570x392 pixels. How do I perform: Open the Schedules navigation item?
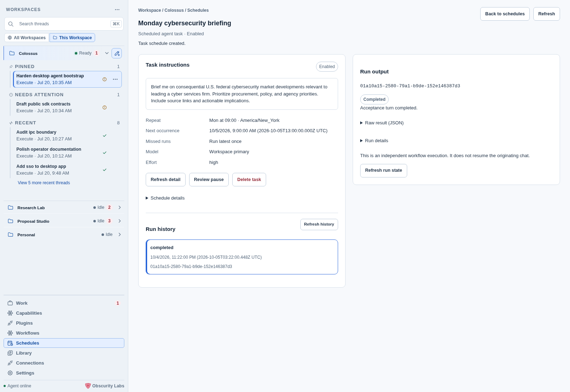[x=64, y=343]
